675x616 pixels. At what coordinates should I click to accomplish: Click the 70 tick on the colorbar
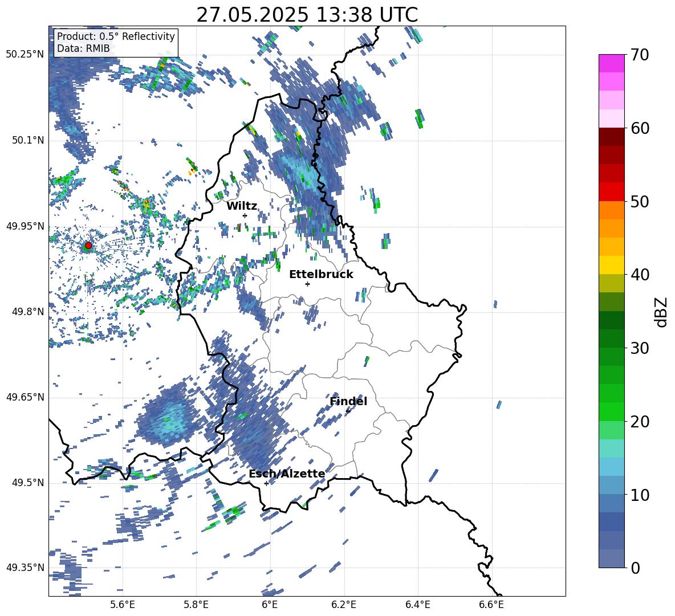click(x=640, y=55)
